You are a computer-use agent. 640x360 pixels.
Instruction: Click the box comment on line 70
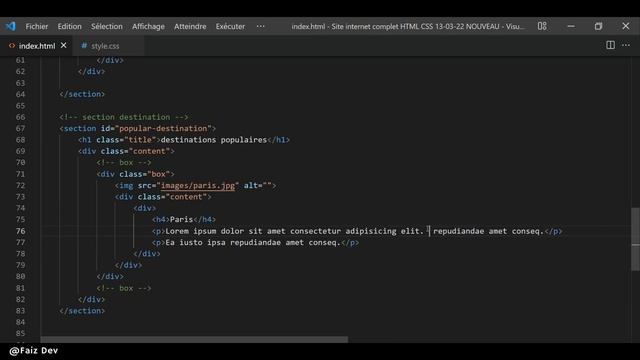pyautogui.click(x=124, y=162)
